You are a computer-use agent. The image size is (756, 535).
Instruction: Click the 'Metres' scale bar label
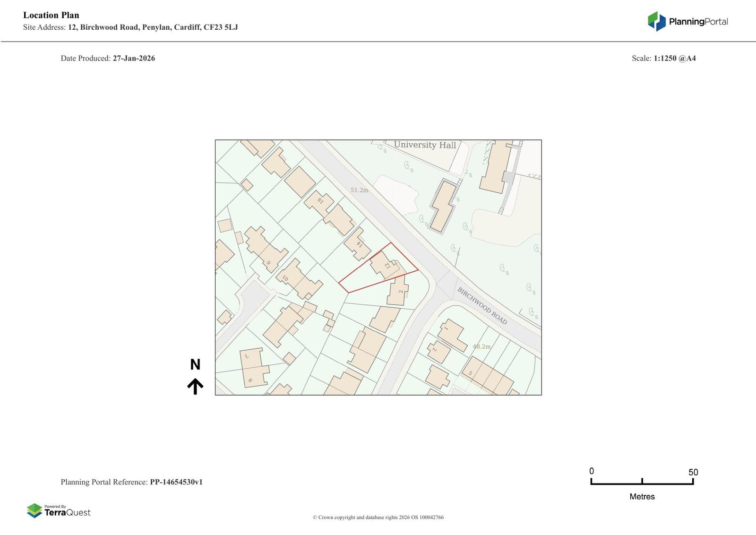642,497
